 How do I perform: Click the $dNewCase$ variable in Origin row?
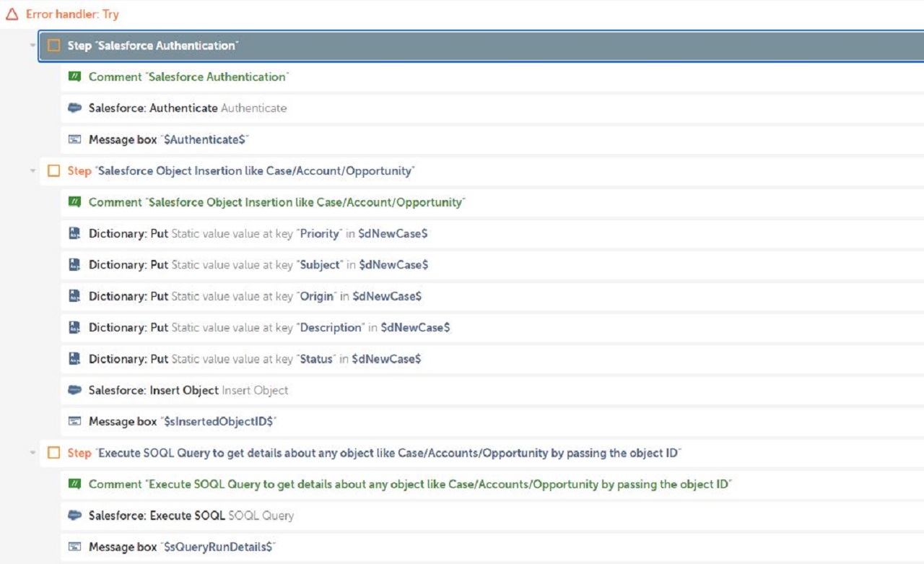[x=390, y=296]
